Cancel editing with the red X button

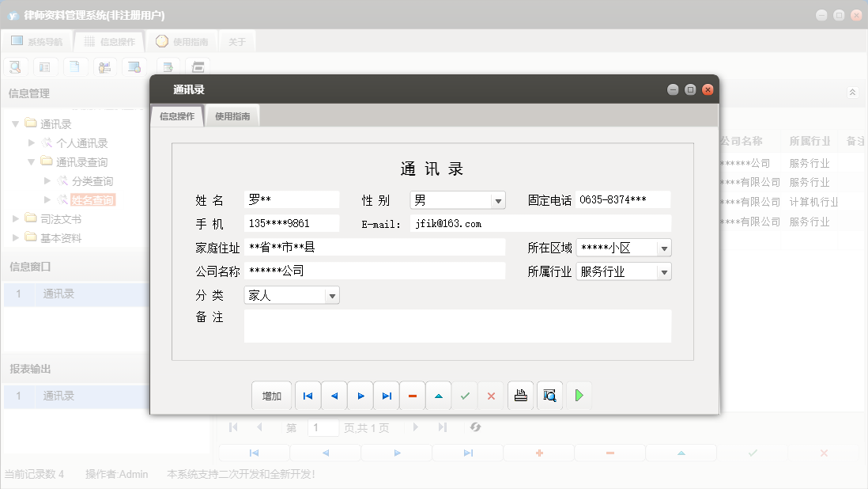click(491, 395)
